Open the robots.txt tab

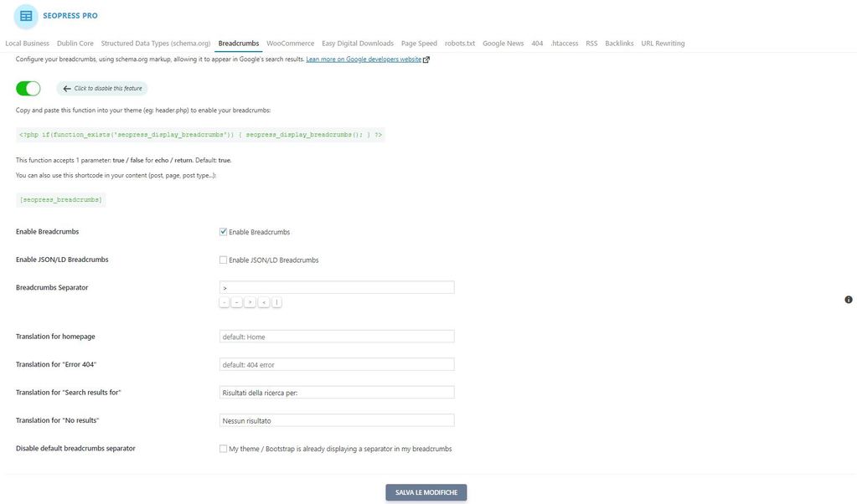(x=460, y=44)
